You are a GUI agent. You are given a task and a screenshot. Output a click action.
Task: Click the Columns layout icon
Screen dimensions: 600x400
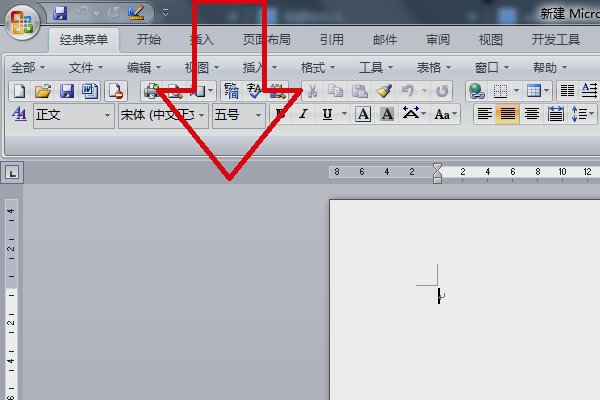point(567,91)
